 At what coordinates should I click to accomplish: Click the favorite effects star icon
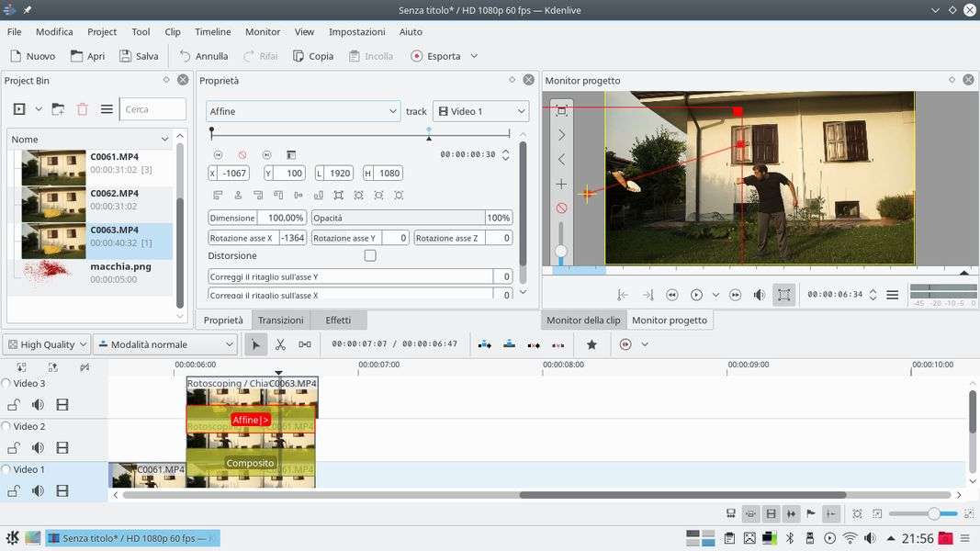(x=591, y=344)
